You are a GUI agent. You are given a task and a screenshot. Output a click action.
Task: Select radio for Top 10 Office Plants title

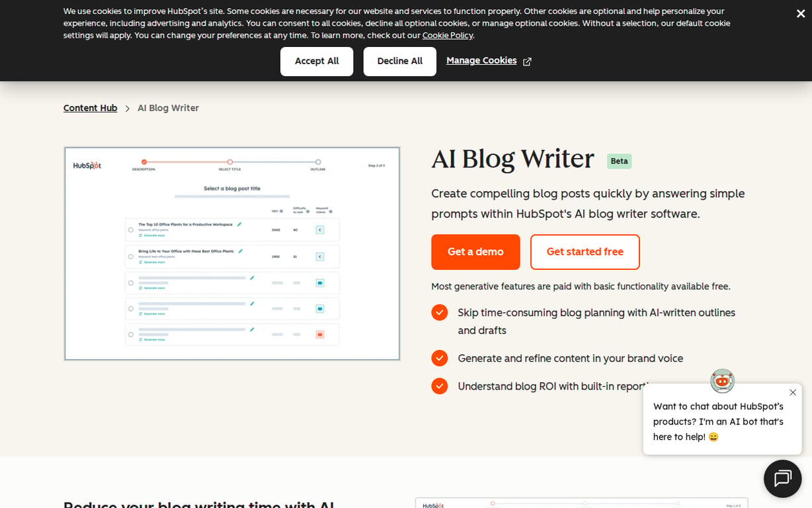[x=131, y=230]
